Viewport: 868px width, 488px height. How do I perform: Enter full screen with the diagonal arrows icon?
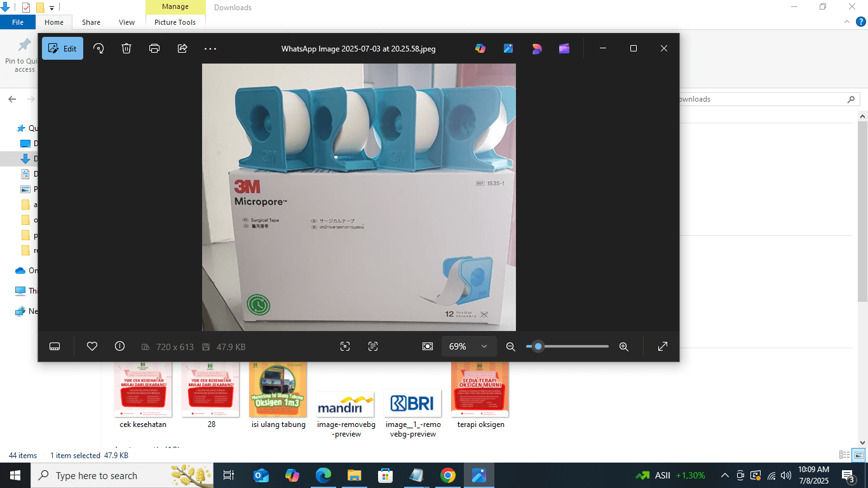point(662,346)
